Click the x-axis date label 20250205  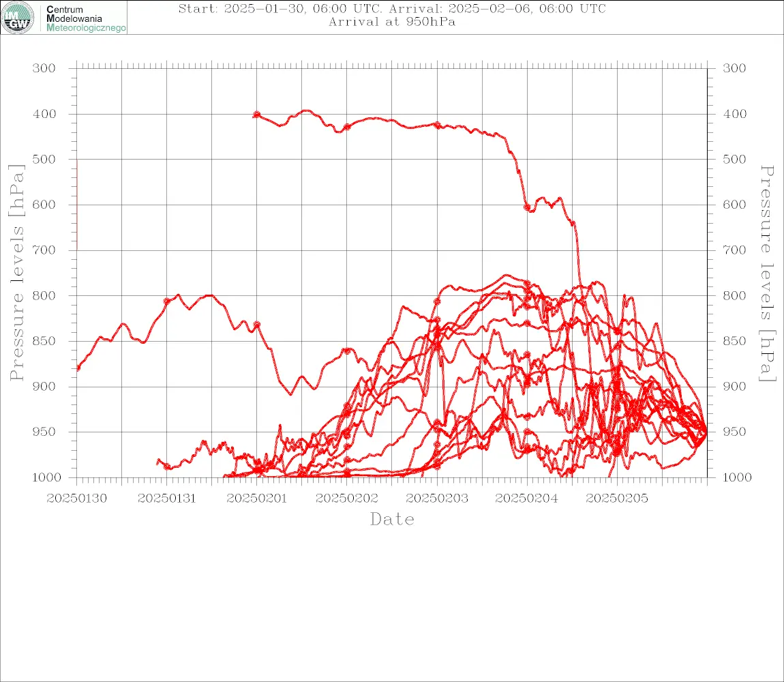[x=616, y=499]
